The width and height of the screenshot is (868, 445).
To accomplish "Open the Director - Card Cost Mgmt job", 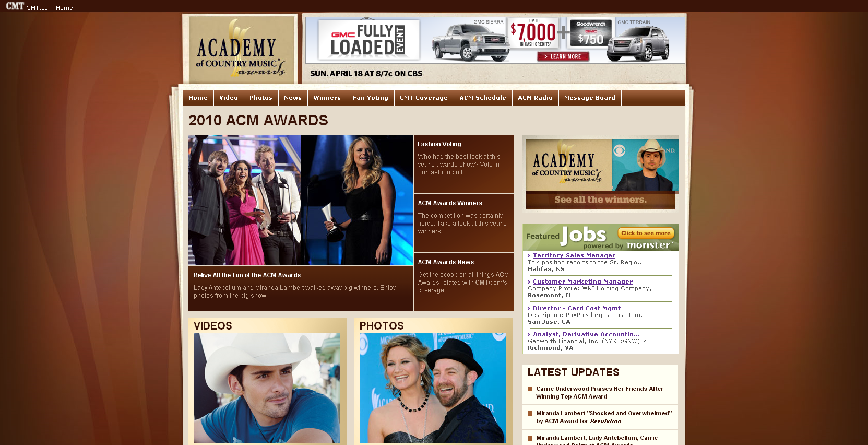I will click(576, 308).
